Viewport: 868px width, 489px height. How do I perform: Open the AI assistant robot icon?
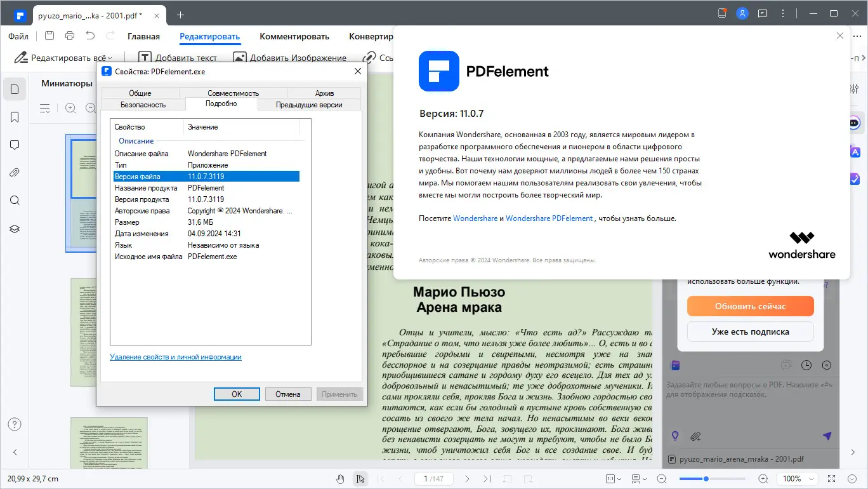(x=854, y=123)
